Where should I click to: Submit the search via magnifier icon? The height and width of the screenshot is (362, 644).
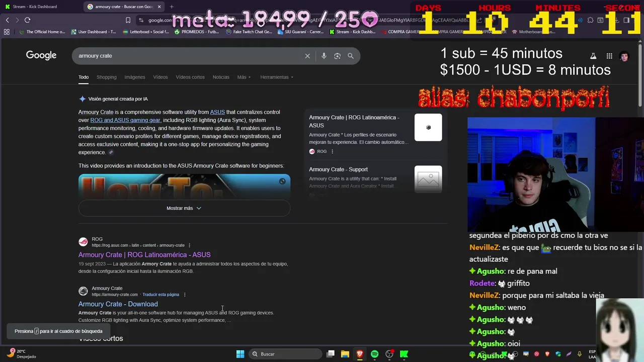351,56
